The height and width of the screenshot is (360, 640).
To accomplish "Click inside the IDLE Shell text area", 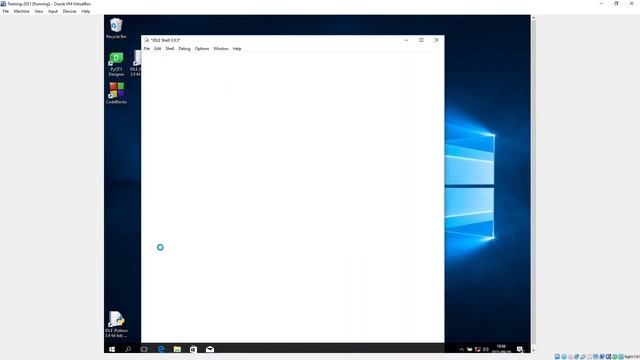I will 293,198.
